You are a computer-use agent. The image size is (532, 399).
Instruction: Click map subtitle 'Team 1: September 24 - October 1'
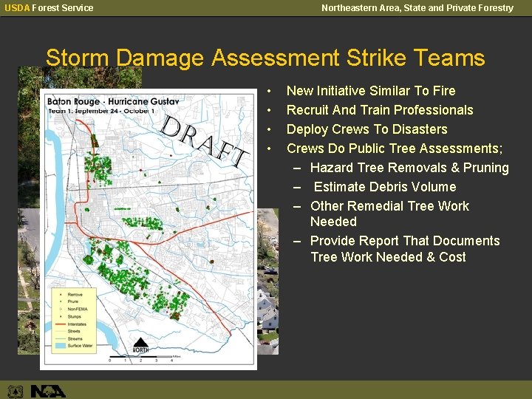(x=101, y=111)
